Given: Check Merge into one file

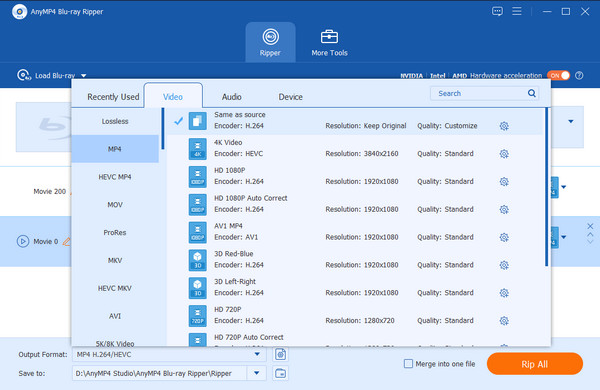Looking at the screenshot, I should coord(408,364).
